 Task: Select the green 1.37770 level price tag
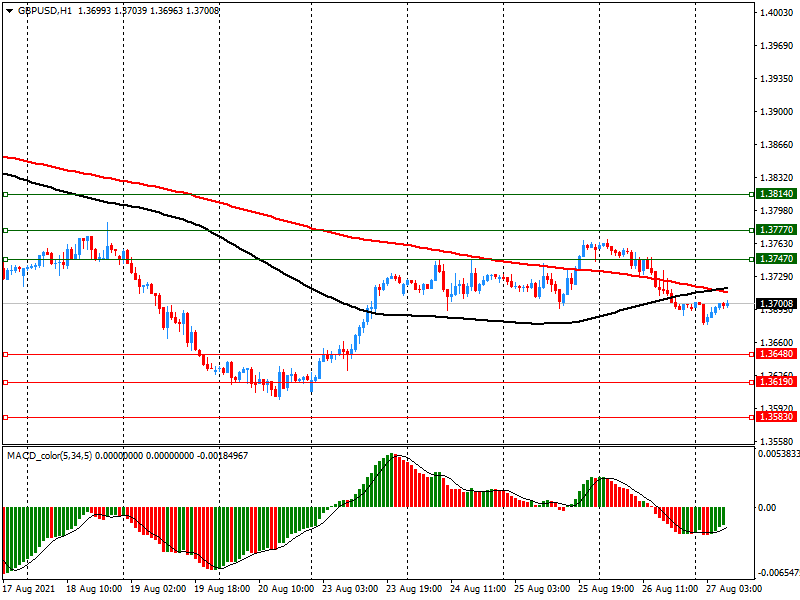[x=776, y=230]
